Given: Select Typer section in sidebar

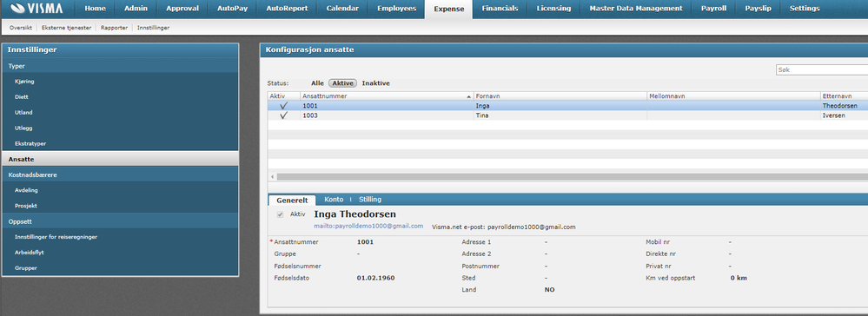Looking at the screenshot, I should [120, 66].
